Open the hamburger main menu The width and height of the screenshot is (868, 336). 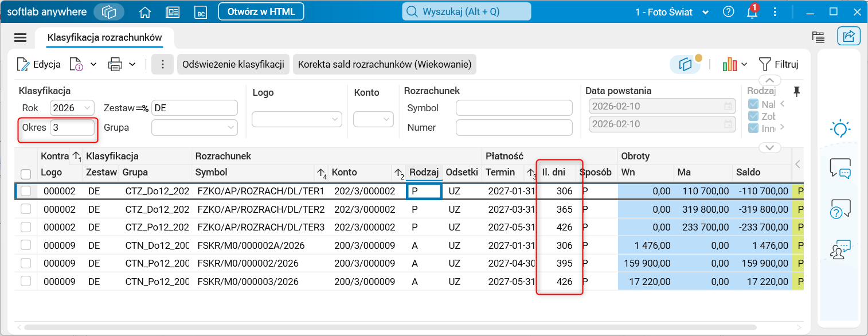tap(21, 38)
